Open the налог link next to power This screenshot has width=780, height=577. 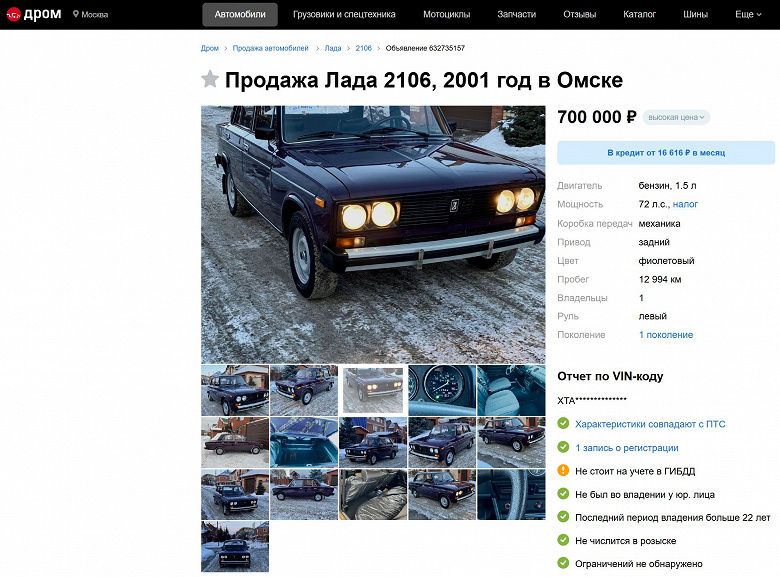coord(685,204)
